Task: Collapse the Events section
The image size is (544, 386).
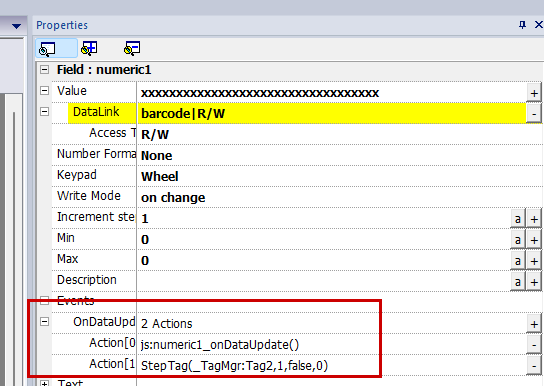Action: [x=44, y=300]
